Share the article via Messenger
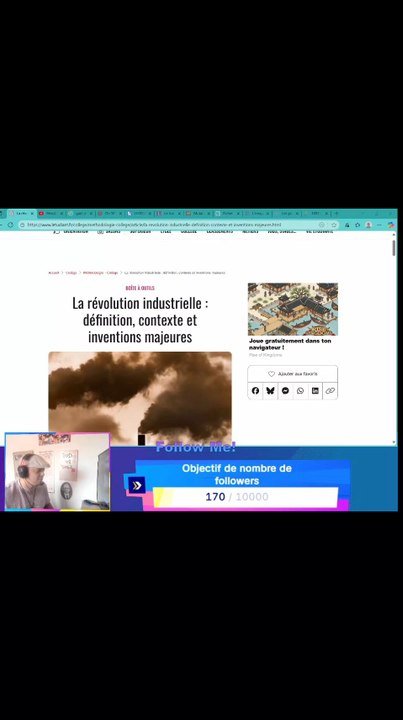Viewport: 403px width, 720px height. (x=285, y=391)
